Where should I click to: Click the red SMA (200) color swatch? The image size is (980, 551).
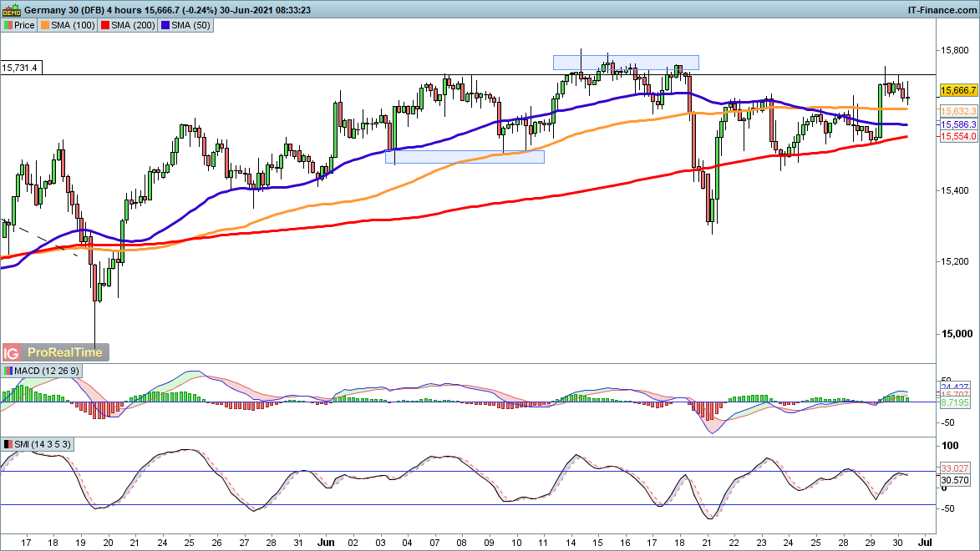click(106, 26)
